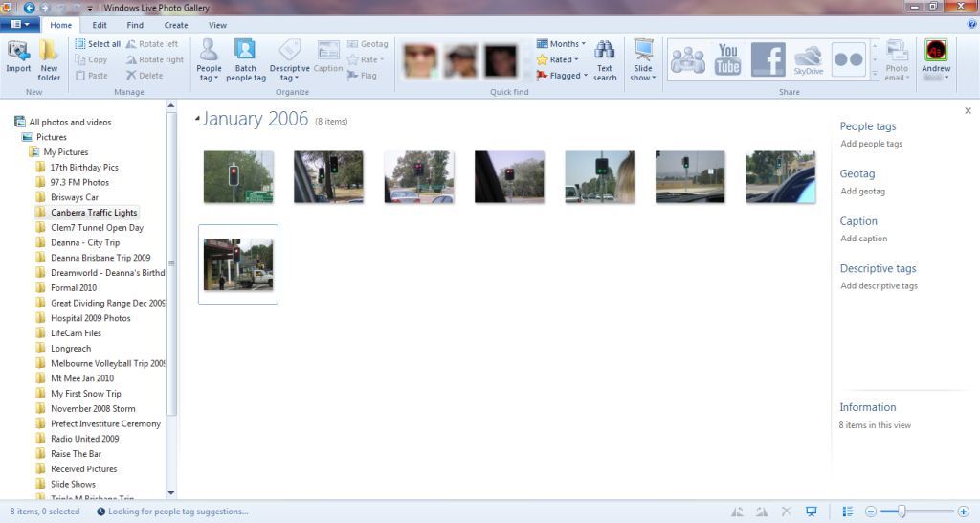Screen dimensions: 980x523
Task: Click the thumbnail size zoom slider
Action: coord(902,512)
